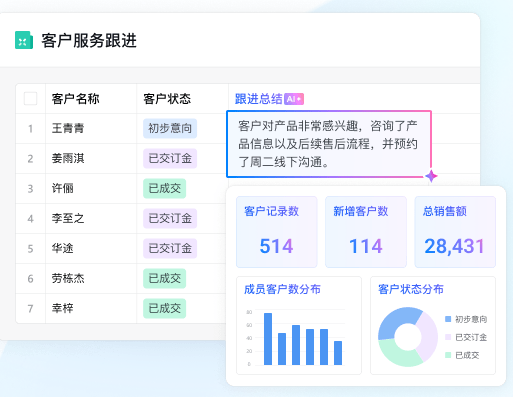Click the 成员客户数分布 chart title

(282, 289)
